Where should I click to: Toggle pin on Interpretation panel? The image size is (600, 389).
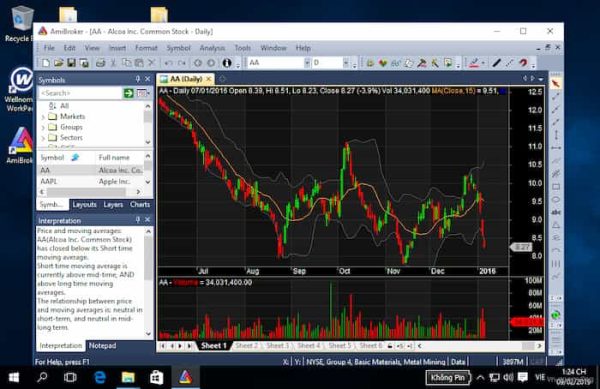138,220
